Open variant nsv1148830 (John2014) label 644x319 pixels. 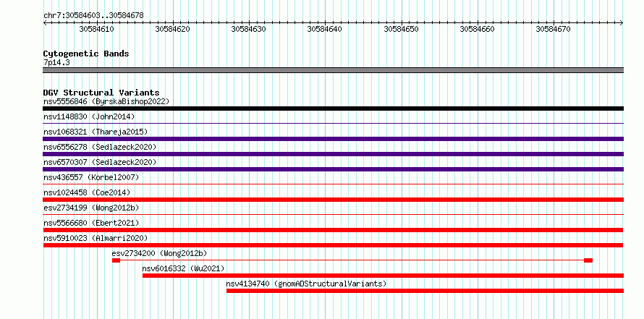click(x=89, y=116)
